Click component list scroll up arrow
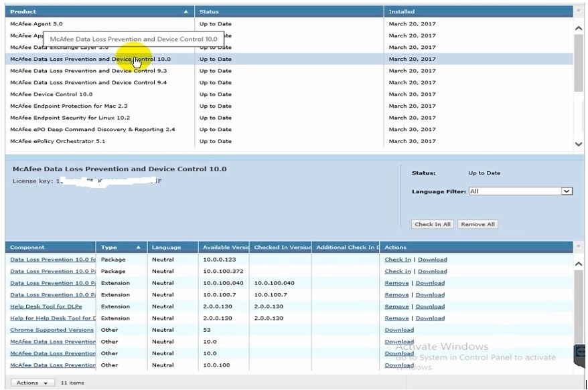 coord(579,264)
